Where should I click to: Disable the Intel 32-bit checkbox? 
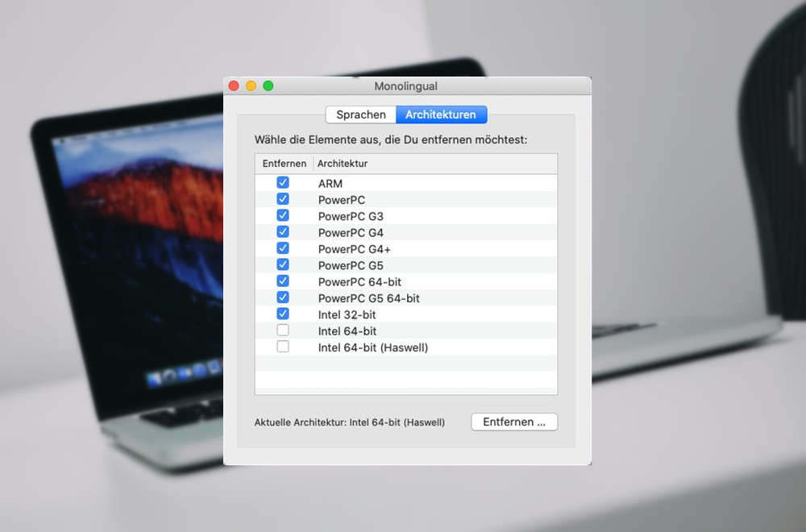tap(283, 314)
